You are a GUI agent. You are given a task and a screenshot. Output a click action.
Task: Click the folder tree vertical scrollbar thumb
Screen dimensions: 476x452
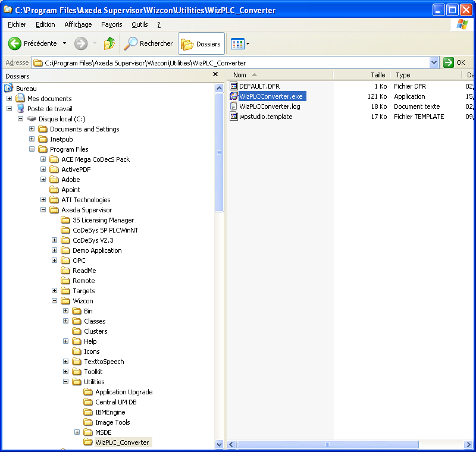219,153
